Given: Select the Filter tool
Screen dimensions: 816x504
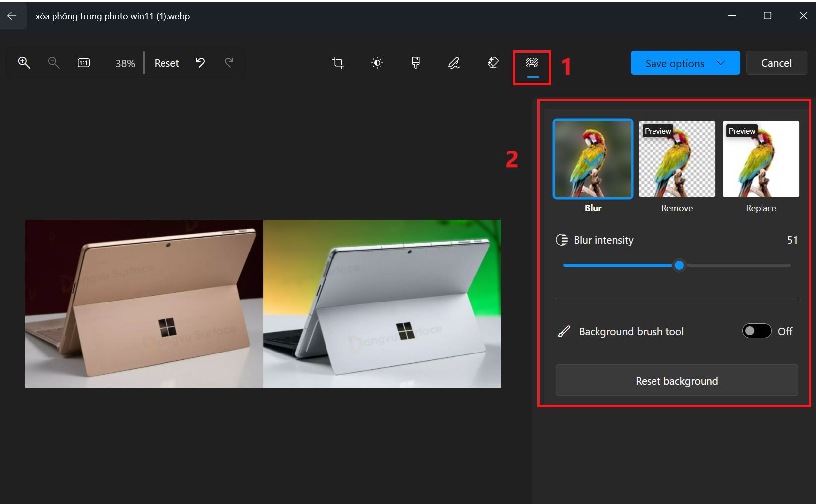Looking at the screenshot, I should (415, 63).
